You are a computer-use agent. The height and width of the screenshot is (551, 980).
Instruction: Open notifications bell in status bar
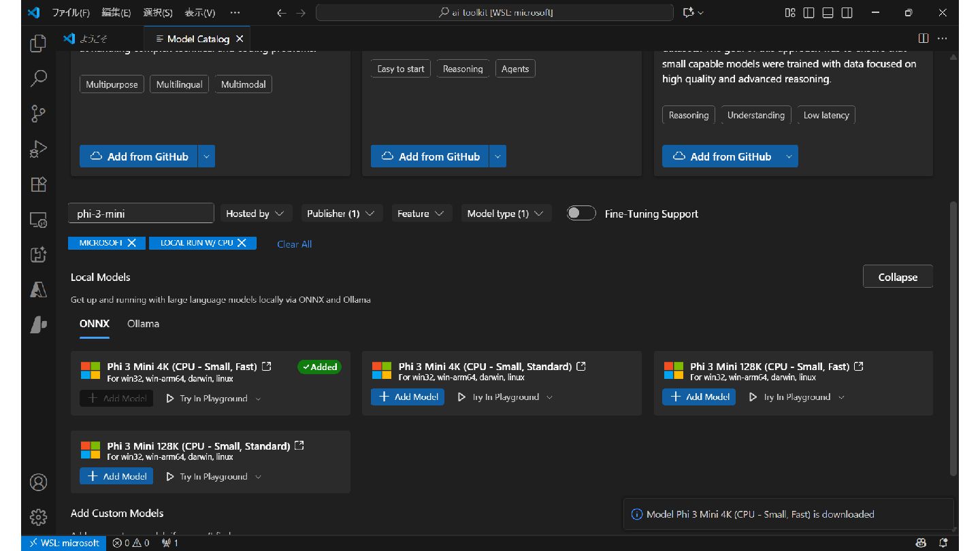click(943, 543)
